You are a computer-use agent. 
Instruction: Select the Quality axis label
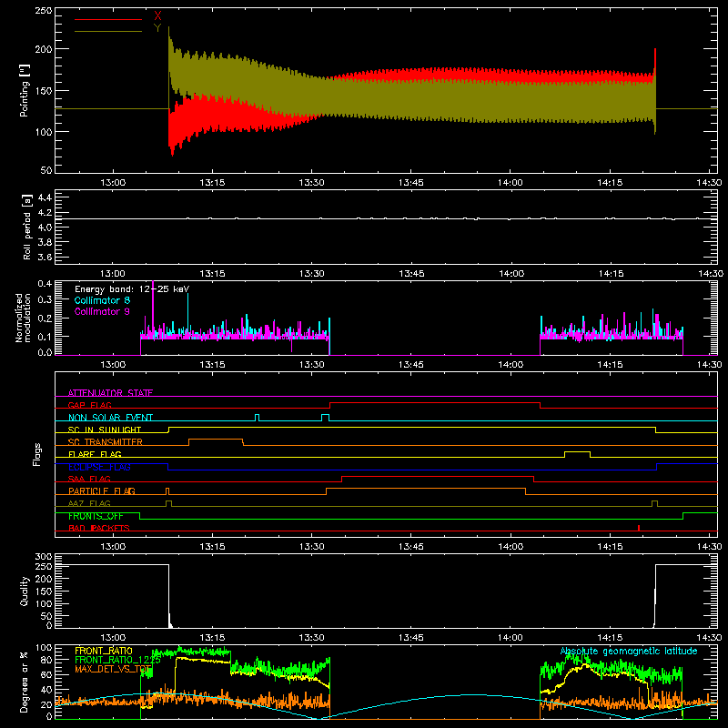[x=25, y=591]
